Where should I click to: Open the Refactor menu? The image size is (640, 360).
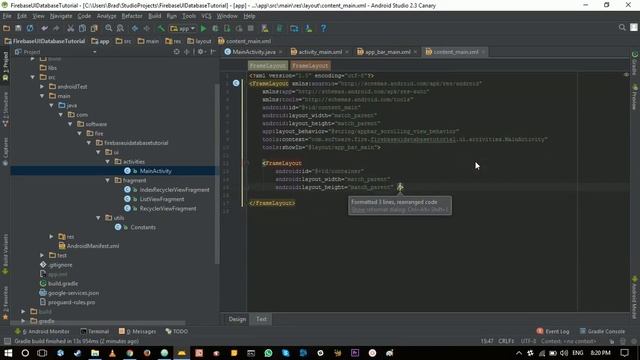coord(132,16)
